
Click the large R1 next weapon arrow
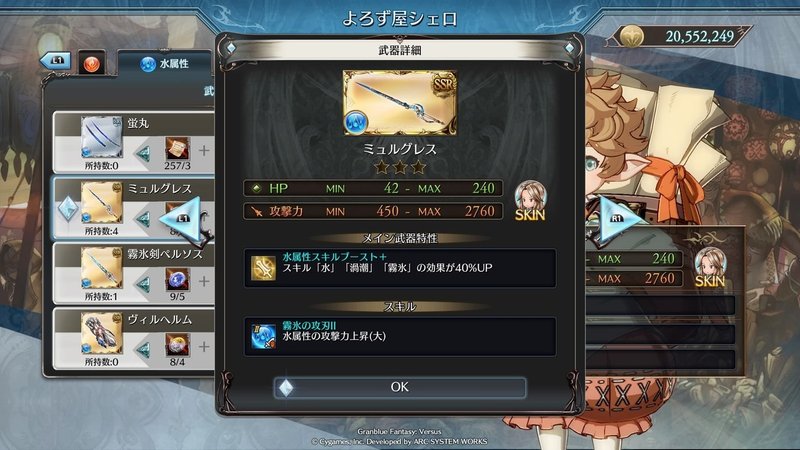pos(618,219)
